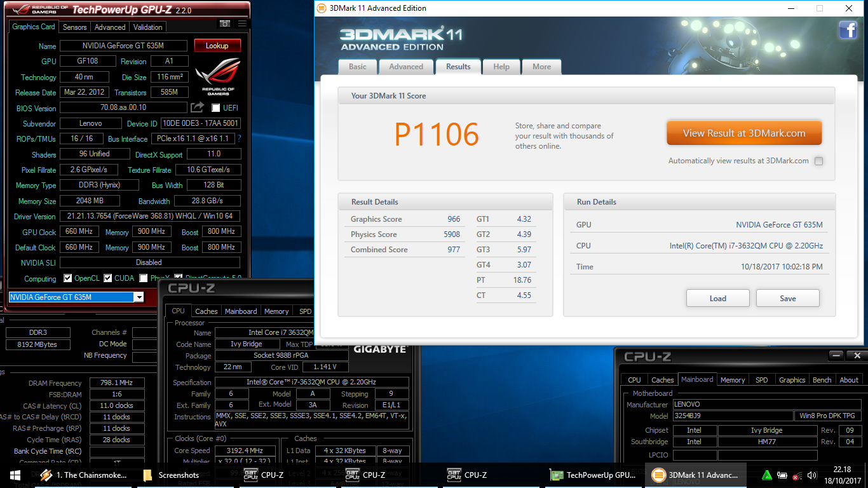Click the BIOS export arrow icon in GPU-Z

[x=198, y=107]
